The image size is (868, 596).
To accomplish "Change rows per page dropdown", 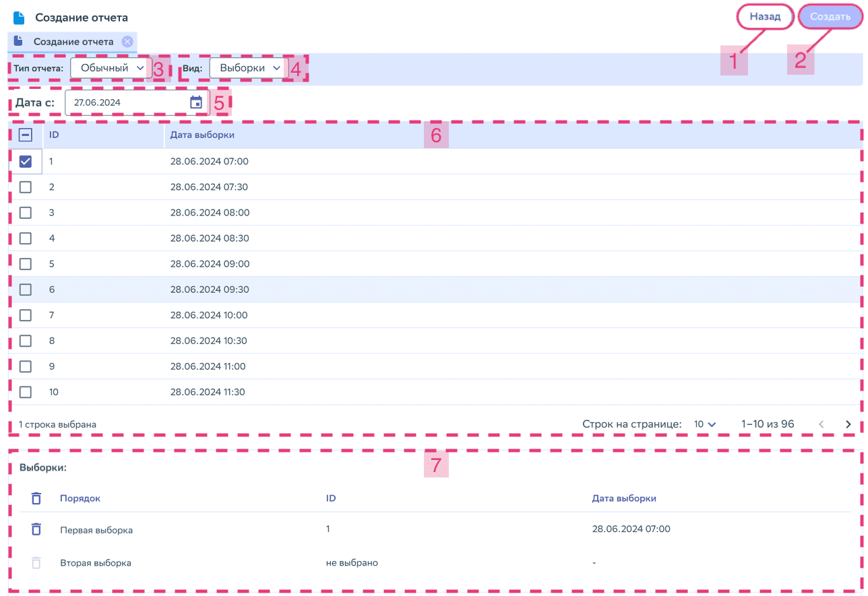I will (704, 424).
